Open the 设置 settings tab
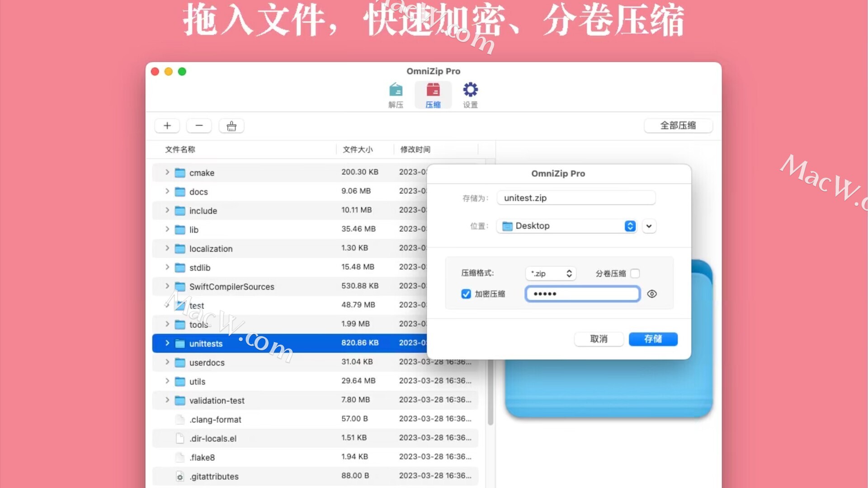This screenshot has width=868, height=488. [470, 95]
